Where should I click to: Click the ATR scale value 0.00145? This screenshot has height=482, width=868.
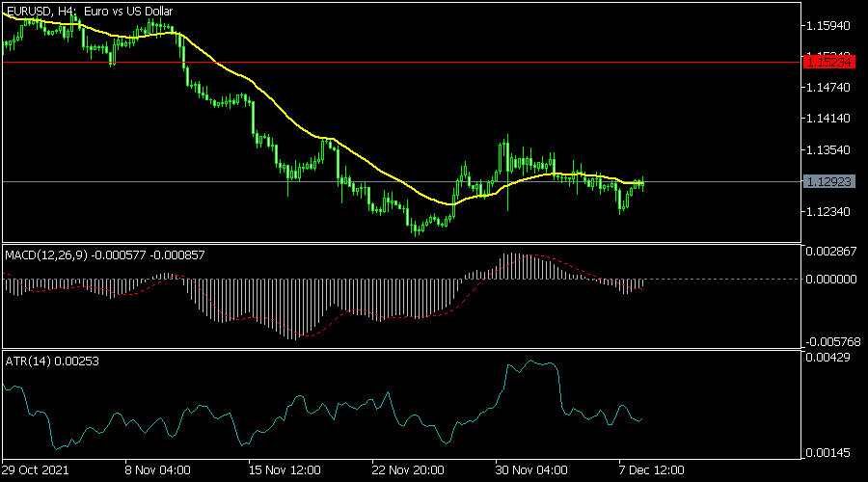click(828, 453)
